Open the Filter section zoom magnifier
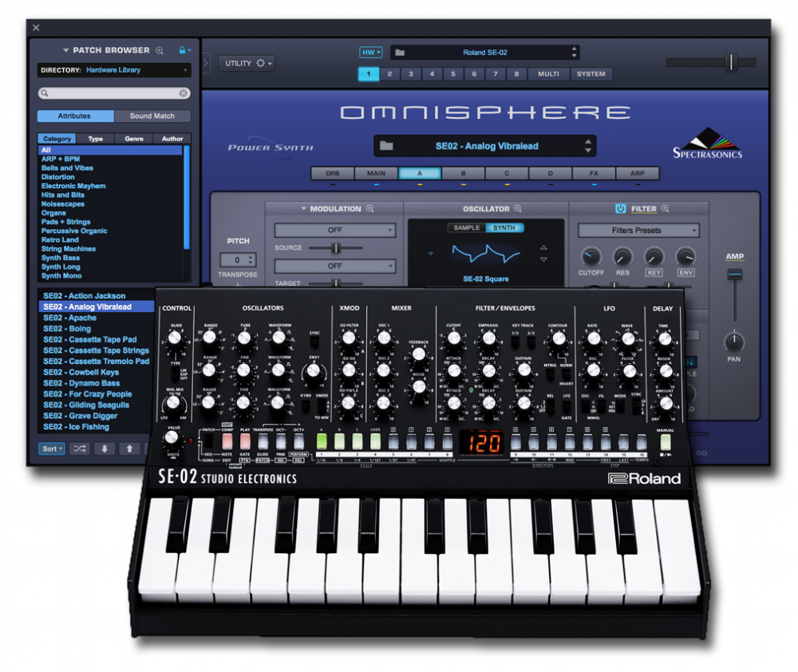Viewport: 798px width, 672px height. 665,209
